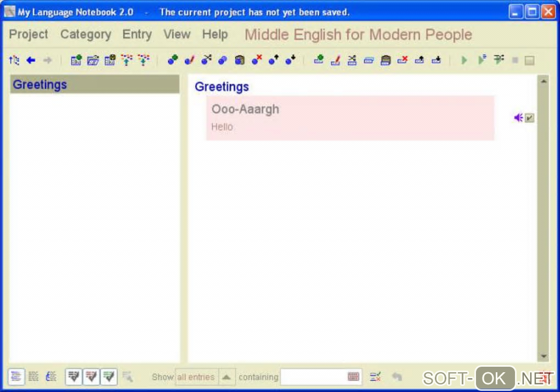Add a category with green-plus ball icon
This screenshot has width=560, height=392.
click(173, 60)
